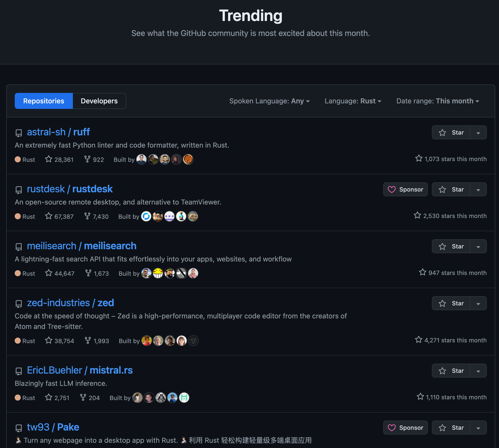Star the meilisearch repository
Screen dimensions: 499x448
[451, 246]
